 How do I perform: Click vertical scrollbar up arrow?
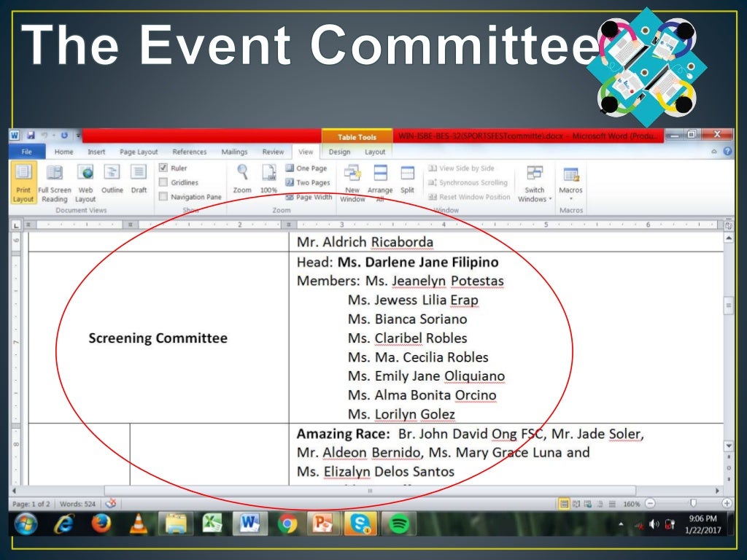pyautogui.click(x=729, y=237)
